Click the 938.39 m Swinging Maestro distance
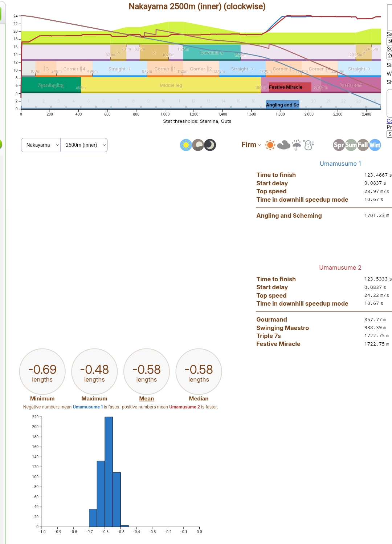The width and height of the screenshot is (392, 544). pos(375,328)
